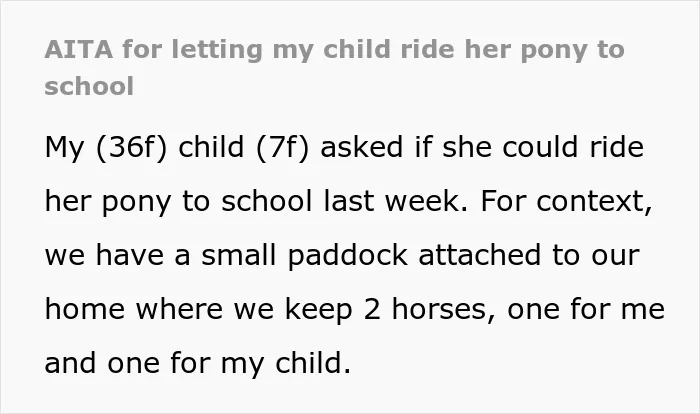
Task: Click the word 'school' in the title
Action: [89, 86]
